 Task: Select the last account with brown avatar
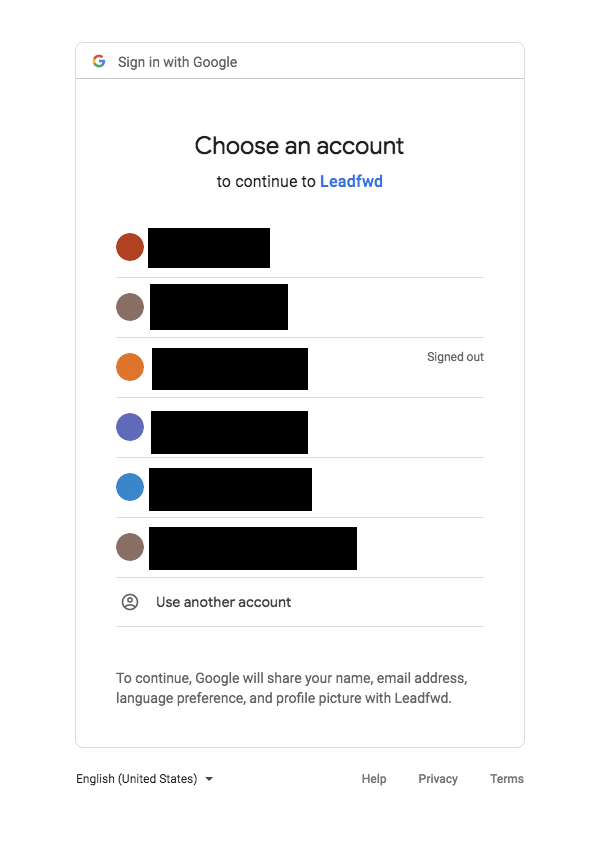point(300,547)
